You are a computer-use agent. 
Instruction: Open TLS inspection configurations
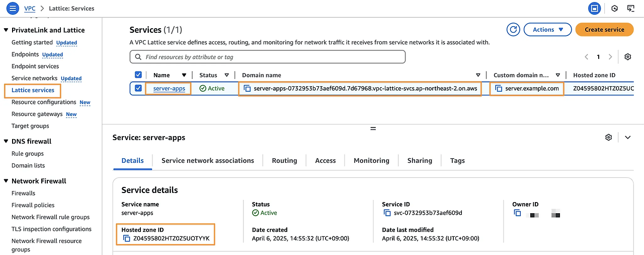51,229
